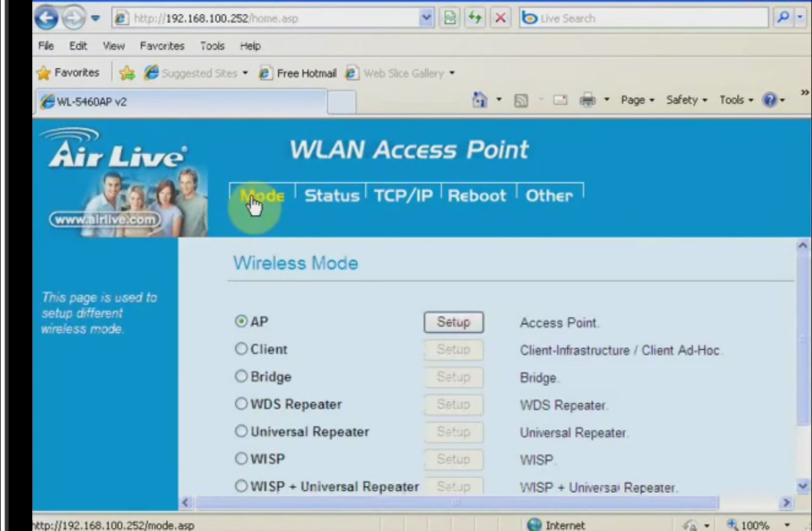
Task: Open the View menu
Action: (113, 46)
